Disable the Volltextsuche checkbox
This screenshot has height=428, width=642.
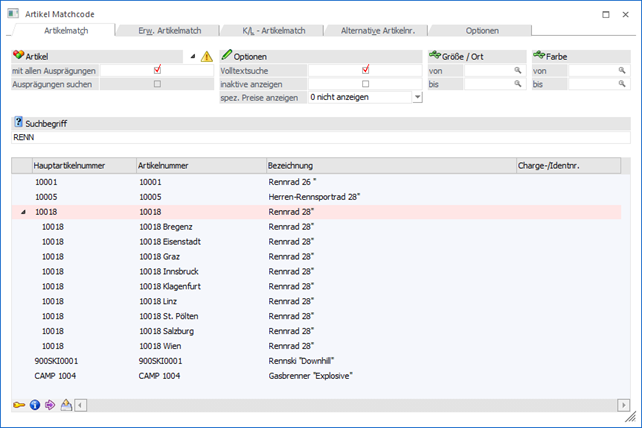click(365, 70)
